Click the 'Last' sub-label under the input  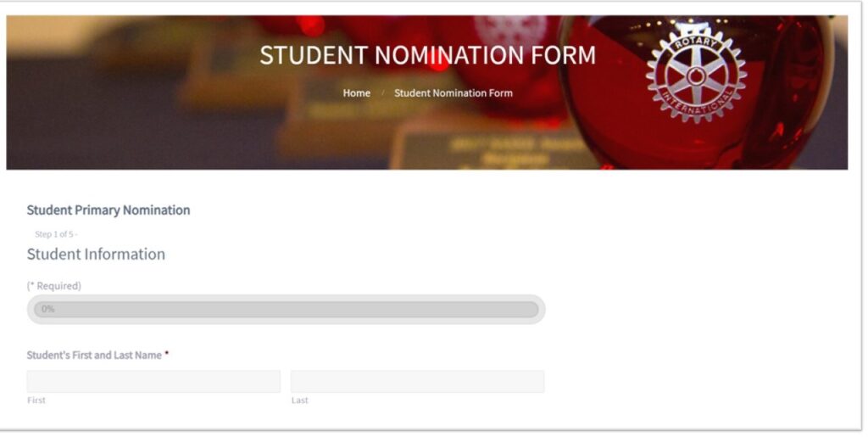(x=300, y=400)
